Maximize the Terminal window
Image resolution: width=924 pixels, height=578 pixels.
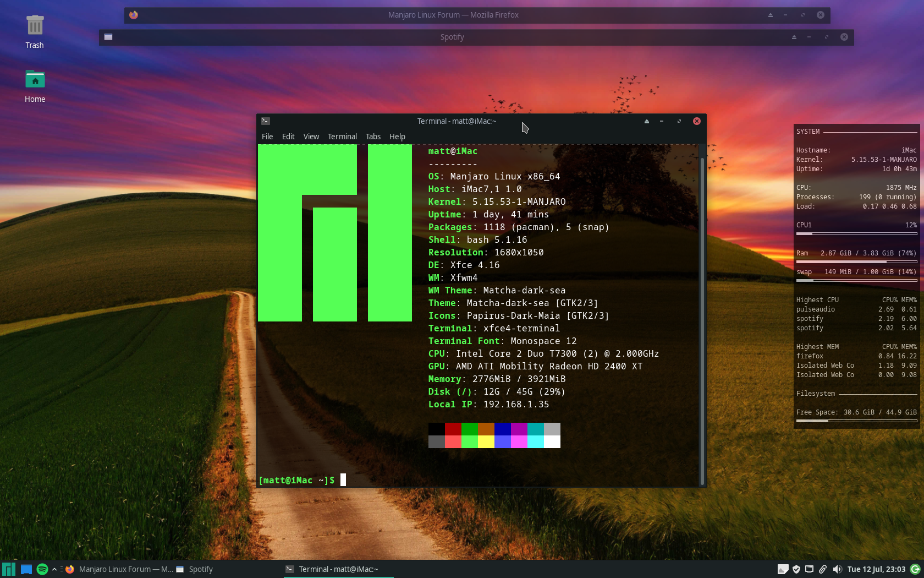[679, 121]
